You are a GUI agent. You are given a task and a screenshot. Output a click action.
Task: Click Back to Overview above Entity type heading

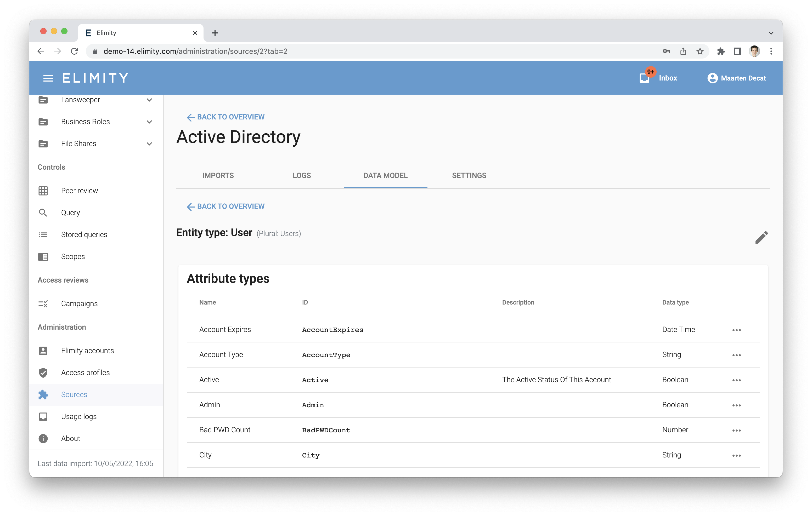(x=225, y=206)
